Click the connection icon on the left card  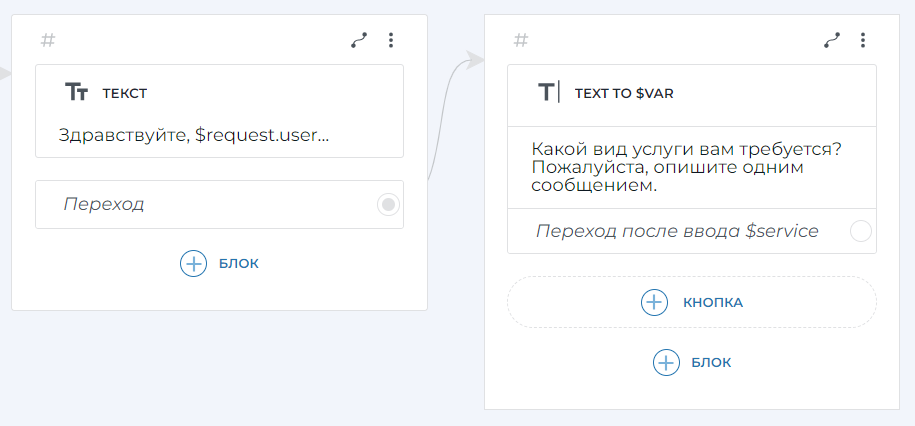(359, 40)
